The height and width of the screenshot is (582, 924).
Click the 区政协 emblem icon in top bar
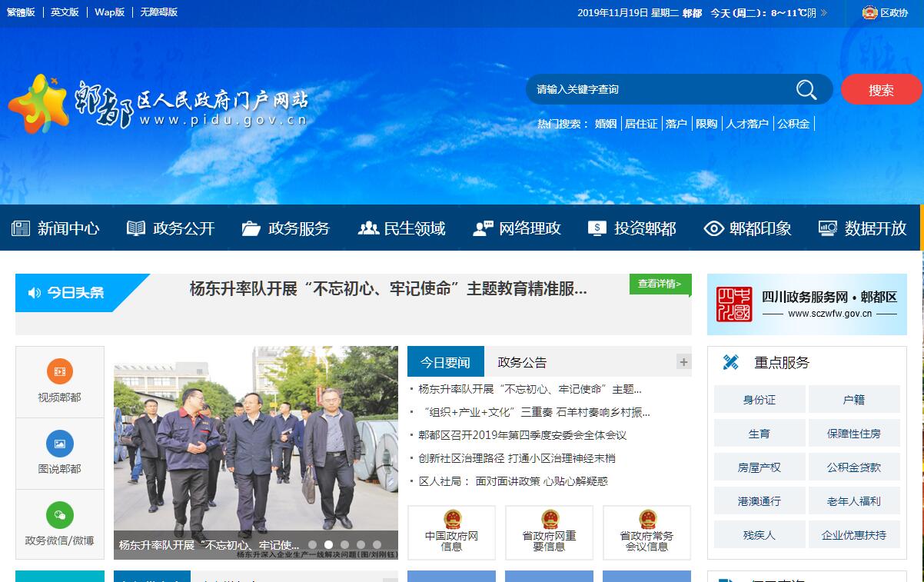869,12
